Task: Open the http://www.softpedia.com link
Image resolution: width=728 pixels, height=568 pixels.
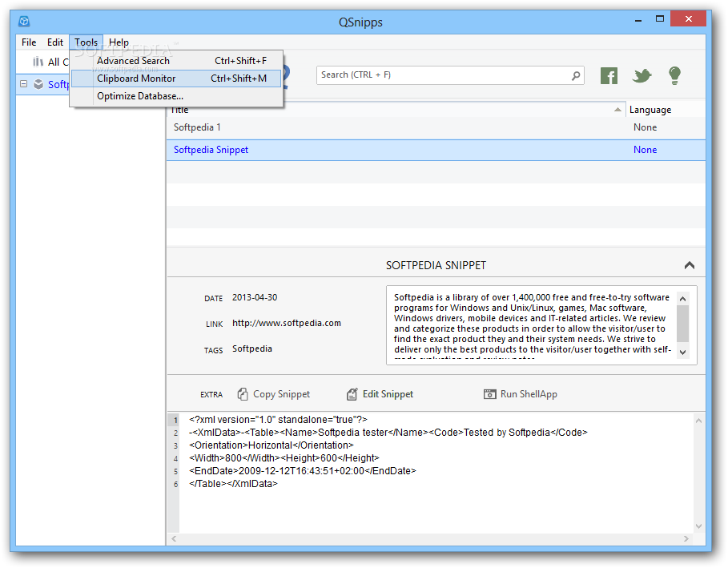Action: (x=287, y=323)
